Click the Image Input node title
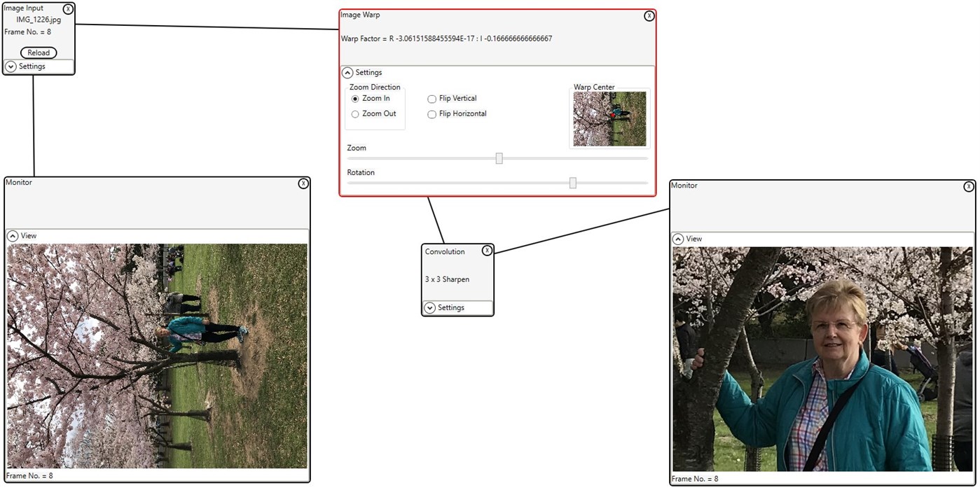 [x=24, y=8]
